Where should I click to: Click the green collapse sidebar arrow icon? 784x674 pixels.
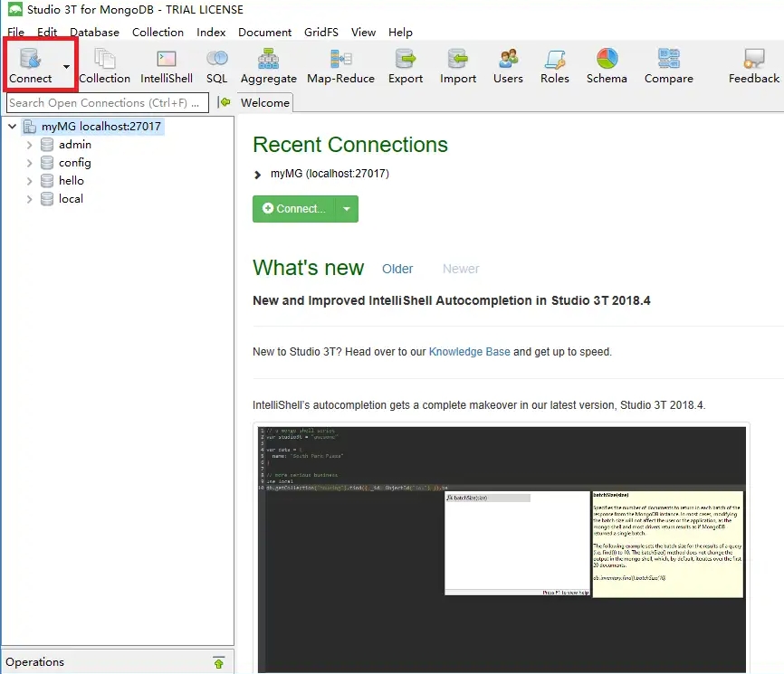[x=225, y=102]
